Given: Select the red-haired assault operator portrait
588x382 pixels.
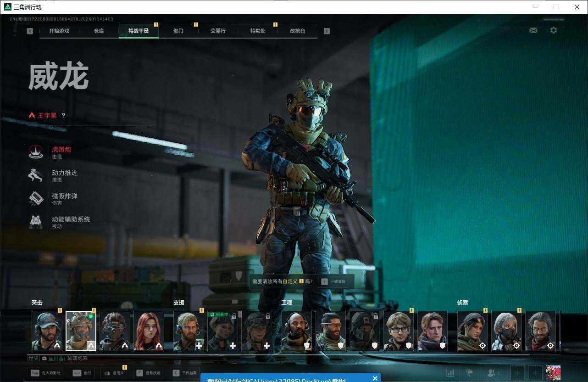Looking at the screenshot, I should coord(149,331).
